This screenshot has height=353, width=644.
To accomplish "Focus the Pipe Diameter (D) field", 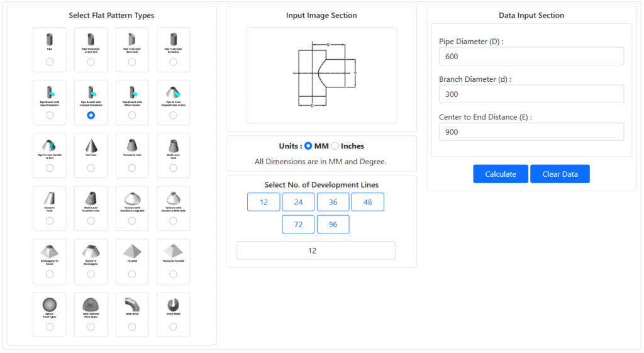I will 531,56.
